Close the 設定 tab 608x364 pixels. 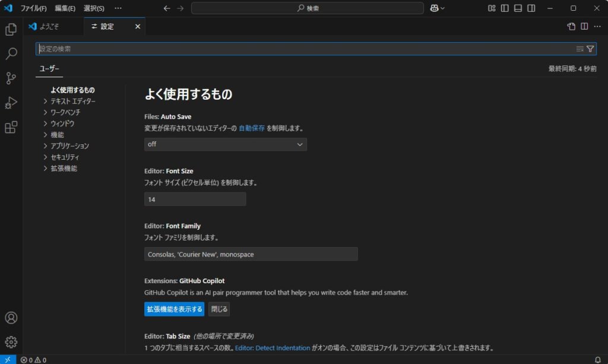pyautogui.click(x=138, y=26)
